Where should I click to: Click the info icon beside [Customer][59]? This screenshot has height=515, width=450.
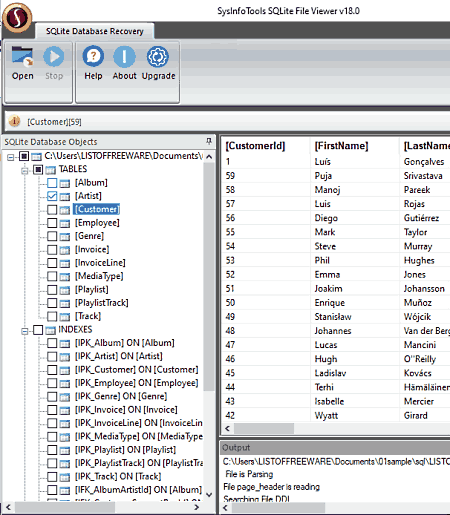click(14, 121)
